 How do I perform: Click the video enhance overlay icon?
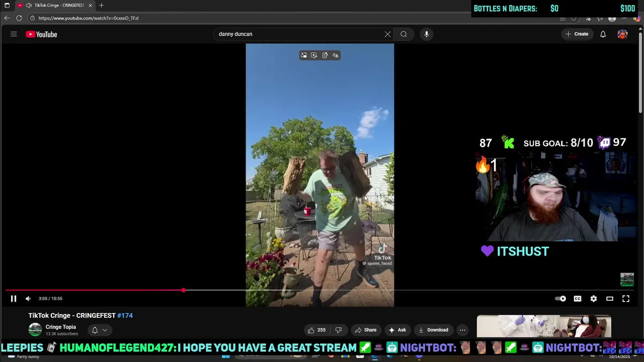tap(314, 55)
